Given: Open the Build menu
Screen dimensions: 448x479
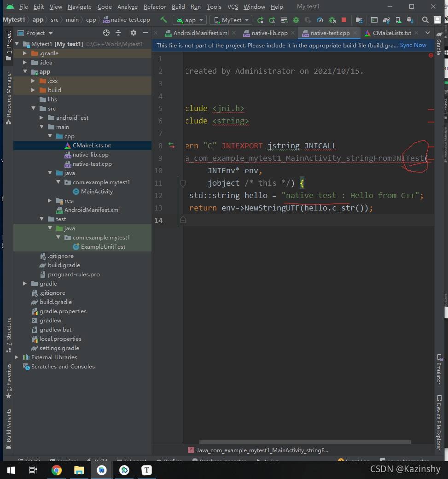Looking at the screenshot, I should tap(178, 7).
